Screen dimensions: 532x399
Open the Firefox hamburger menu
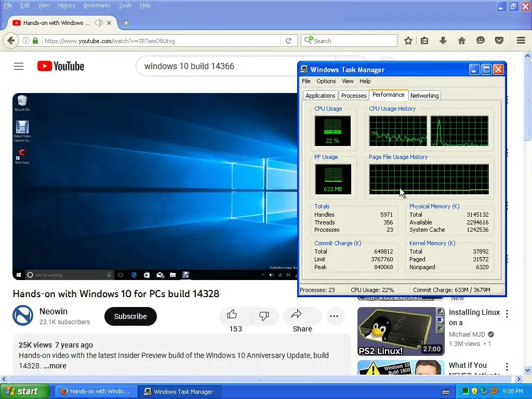tap(521, 41)
